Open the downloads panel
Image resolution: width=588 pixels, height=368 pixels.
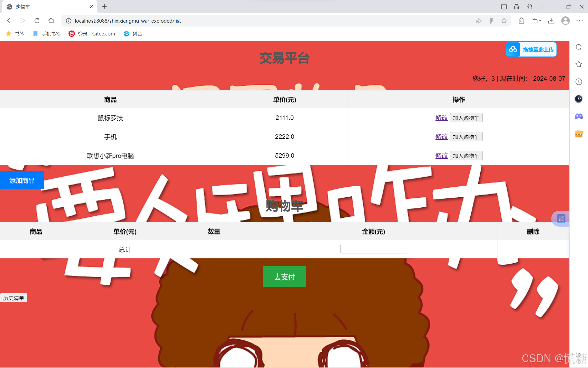point(551,21)
